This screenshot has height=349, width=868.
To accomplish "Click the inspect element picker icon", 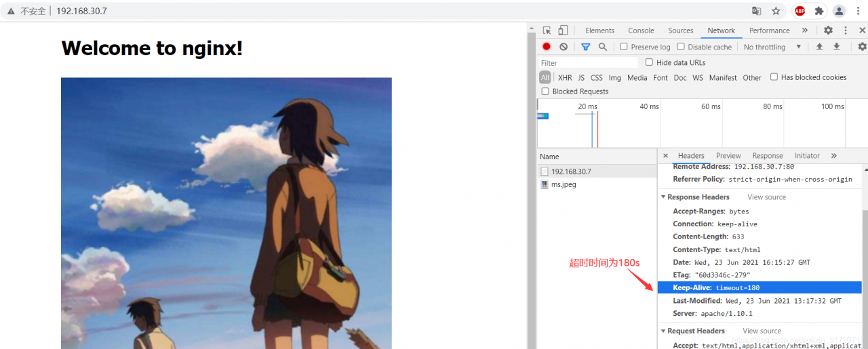I will click(547, 30).
